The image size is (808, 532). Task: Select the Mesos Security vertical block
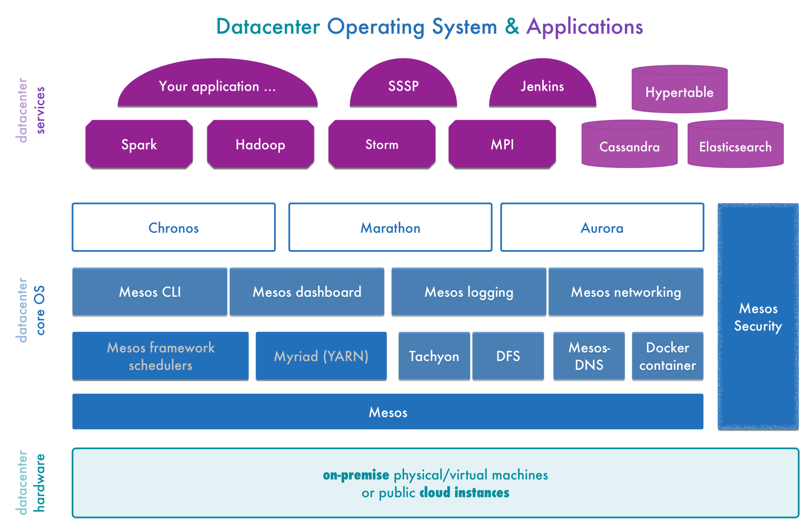[x=758, y=317]
